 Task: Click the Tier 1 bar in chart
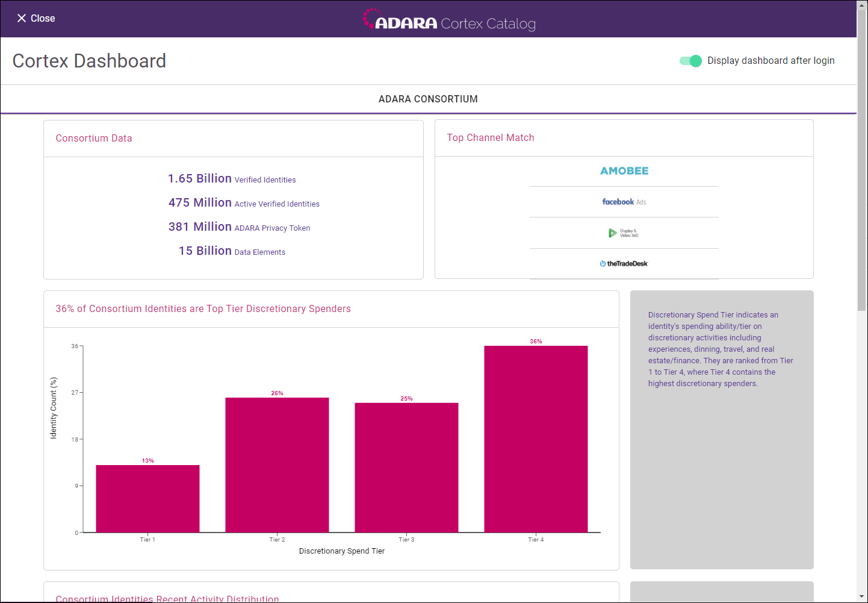tap(147, 499)
